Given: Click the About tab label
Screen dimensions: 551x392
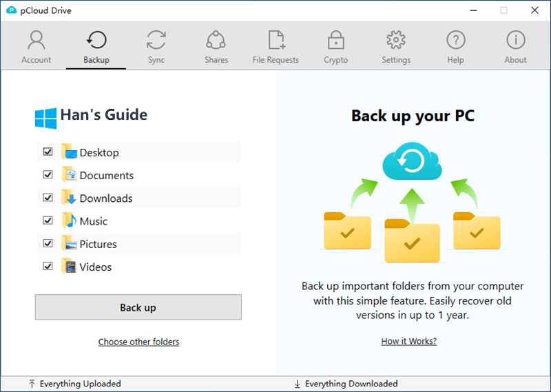Looking at the screenshot, I should point(515,60).
